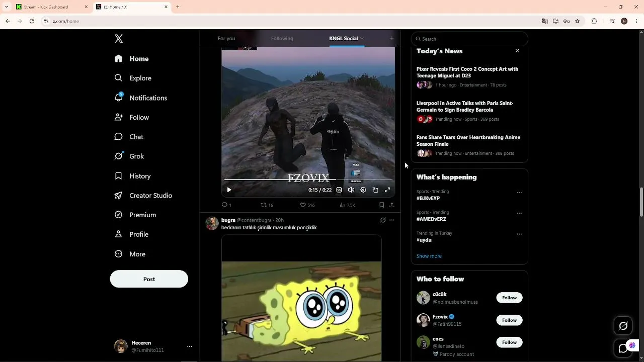644x362 pixels.
Task: Open account options next to Heceren
Action: (x=190, y=346)
